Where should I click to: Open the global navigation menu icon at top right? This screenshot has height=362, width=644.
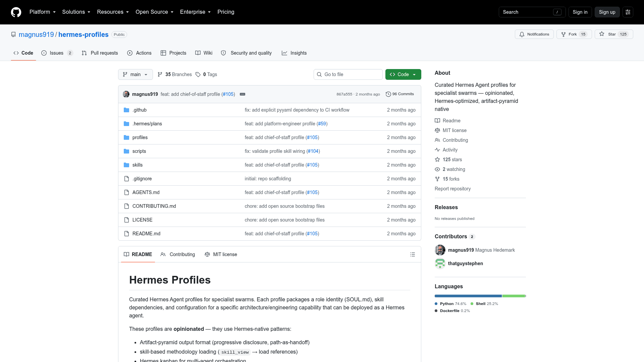point(628,12)
